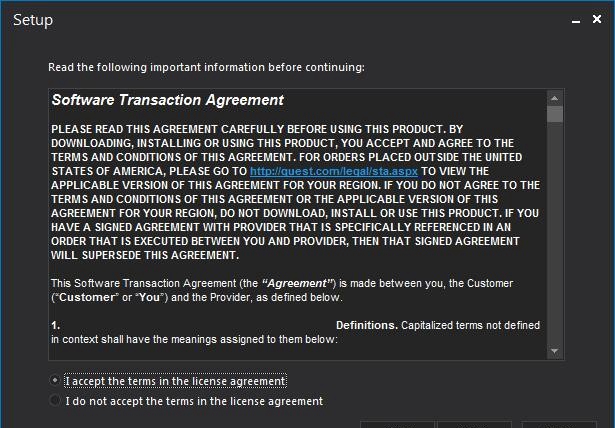Screen dimensions: 615x428
Task: Click the Software Transaction Agreement heading
Action: pyautogui.click(x=167, y=100)
